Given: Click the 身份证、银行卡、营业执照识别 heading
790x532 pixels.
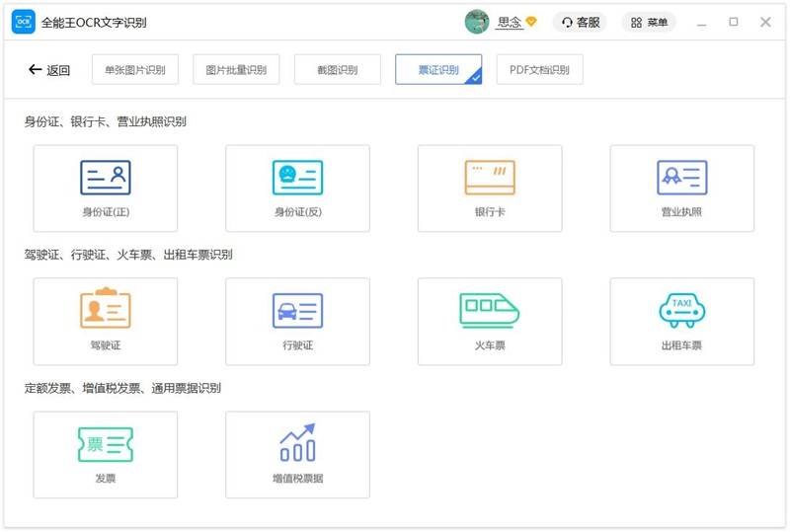Looking at the screenshot, I should coord(106,121).
